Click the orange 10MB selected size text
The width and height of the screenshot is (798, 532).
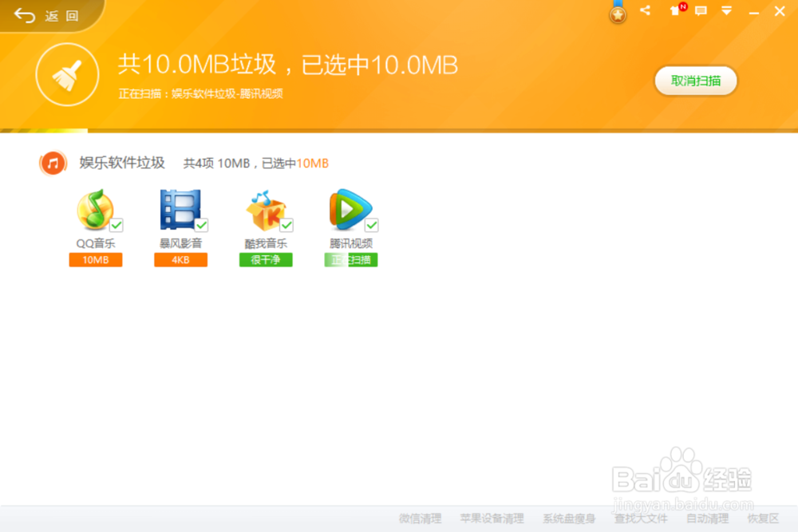click(x=313, y=164)
